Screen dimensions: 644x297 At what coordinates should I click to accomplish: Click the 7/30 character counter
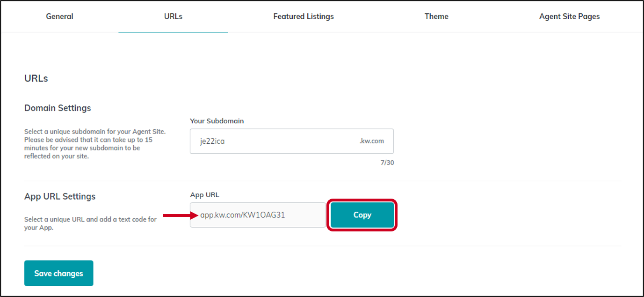[x=387, y=163]
